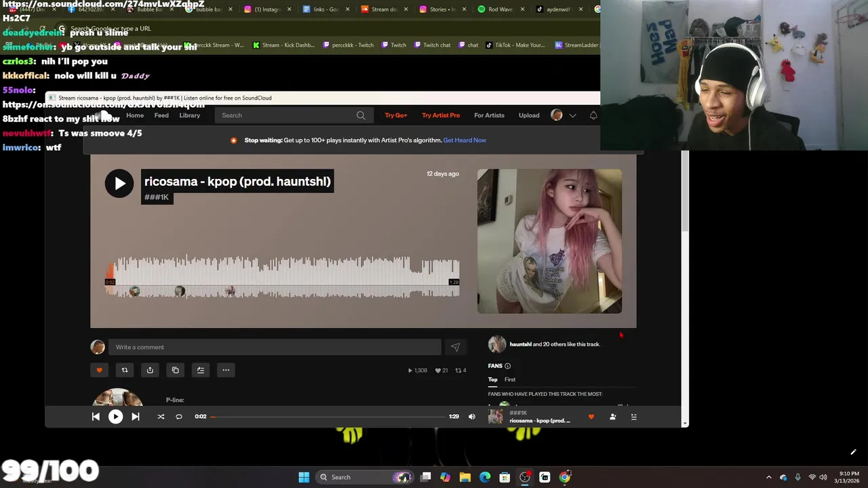Toggle shuffle in the player bar
This screenshot has width=868, height=488.
161,417
